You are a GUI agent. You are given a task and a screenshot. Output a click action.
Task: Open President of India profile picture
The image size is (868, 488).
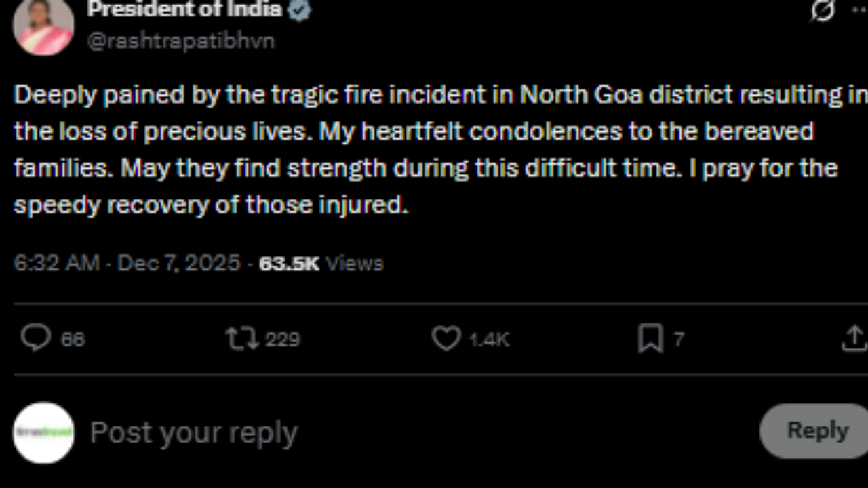43,27
